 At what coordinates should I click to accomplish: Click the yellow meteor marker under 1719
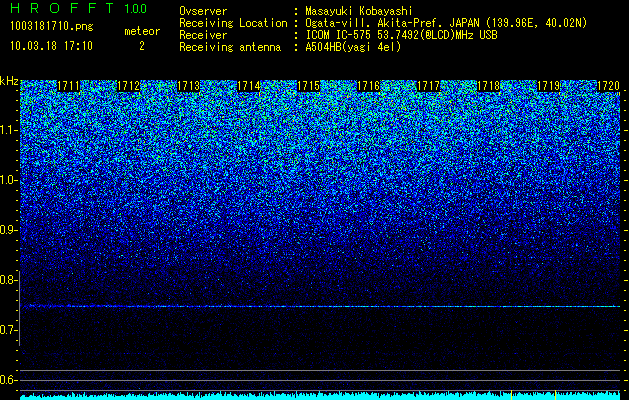coord(555,394)
